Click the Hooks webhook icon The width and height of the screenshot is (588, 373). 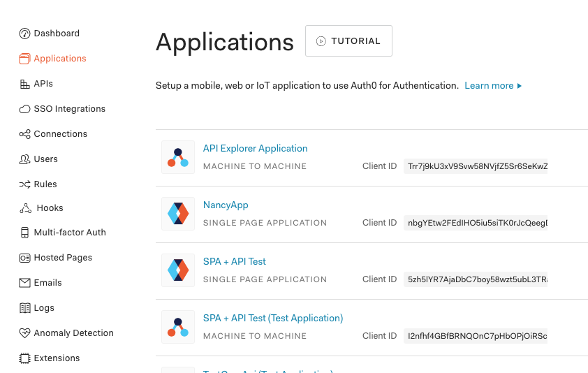pos(26,208)
